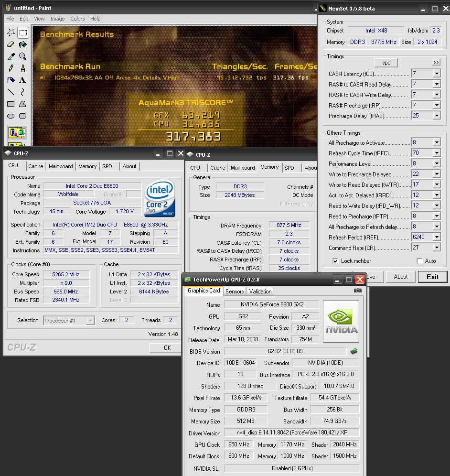This screenshot has width=450, height=476.
Task: Switch to the Validation tab in GPU-Z
Action: point(260,292)
